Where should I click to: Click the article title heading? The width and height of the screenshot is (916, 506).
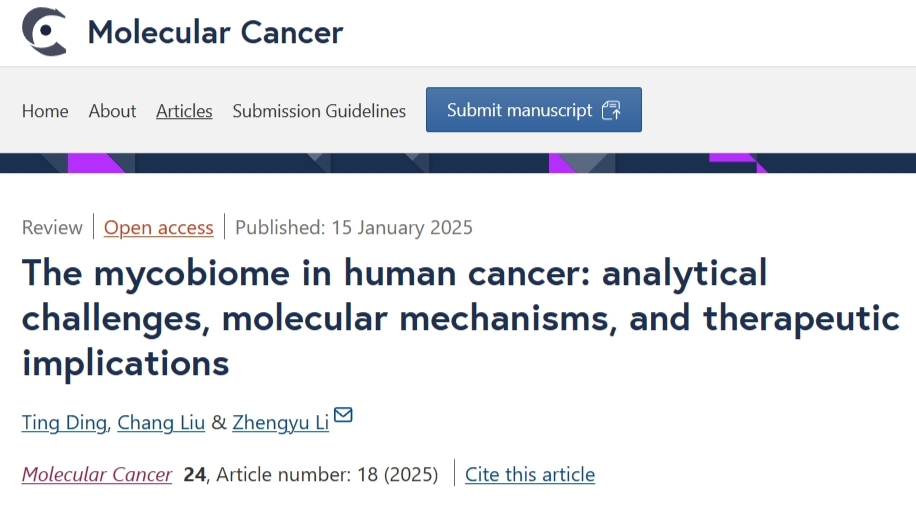(x=460, y=318)
